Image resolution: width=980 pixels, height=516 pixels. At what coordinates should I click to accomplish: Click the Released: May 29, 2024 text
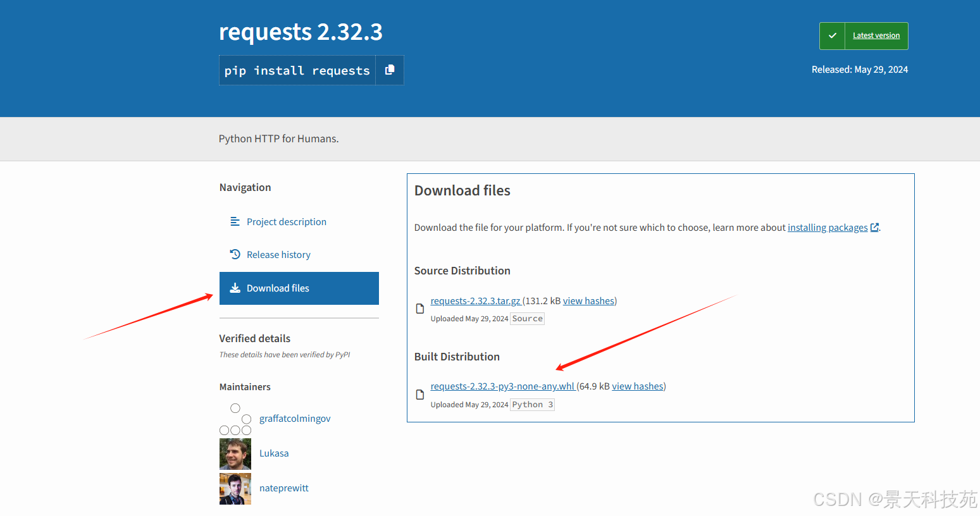click(860, 70)
